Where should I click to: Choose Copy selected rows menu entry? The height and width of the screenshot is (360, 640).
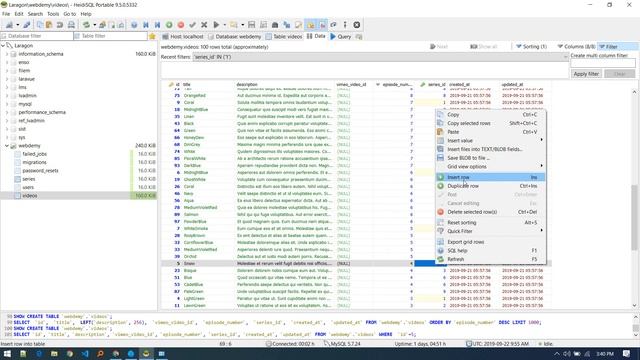pos(490,123)
